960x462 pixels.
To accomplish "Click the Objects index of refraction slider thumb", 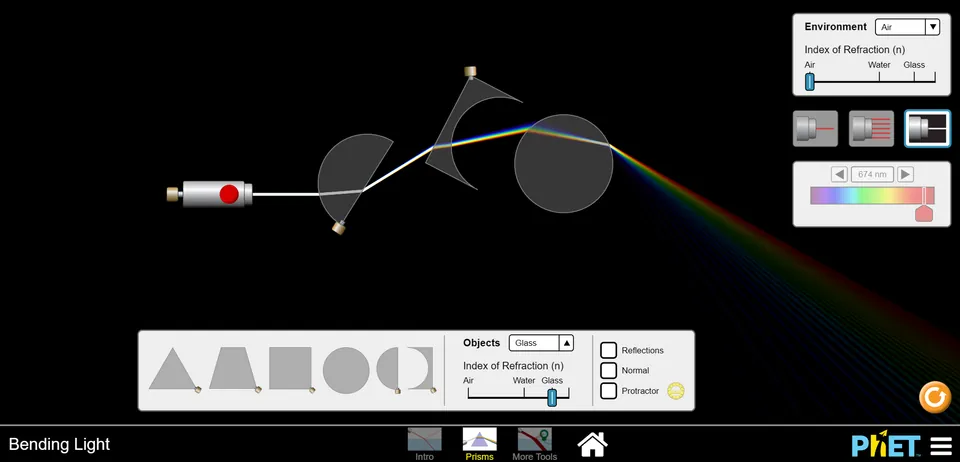I will coord(552,397).
